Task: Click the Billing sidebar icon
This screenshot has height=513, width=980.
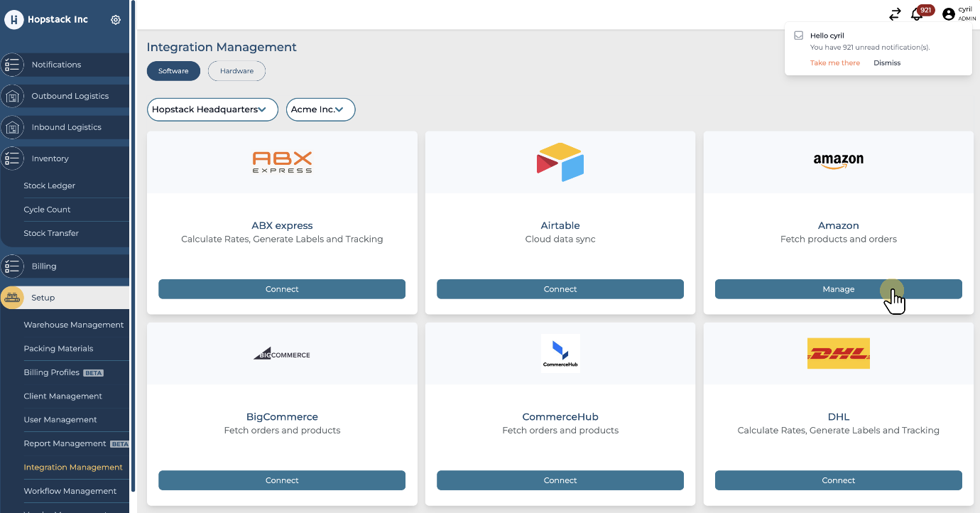Action: point(12,266)
